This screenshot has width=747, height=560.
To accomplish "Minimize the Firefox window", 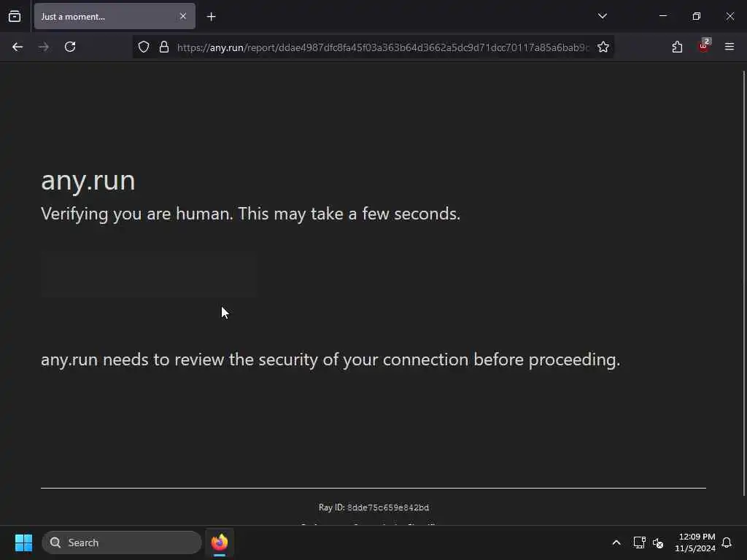I will 662,16.
